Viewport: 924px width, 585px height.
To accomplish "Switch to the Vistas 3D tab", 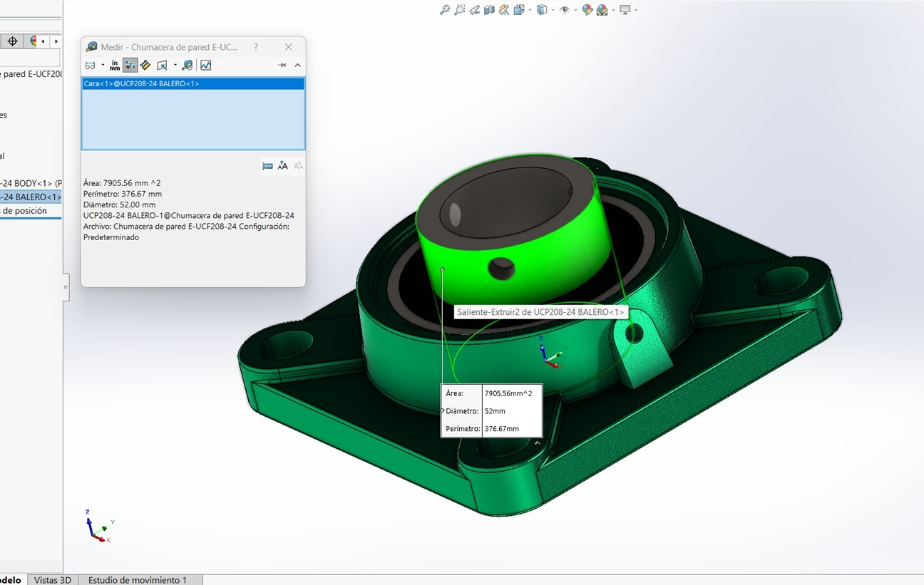I will point(53,580).
